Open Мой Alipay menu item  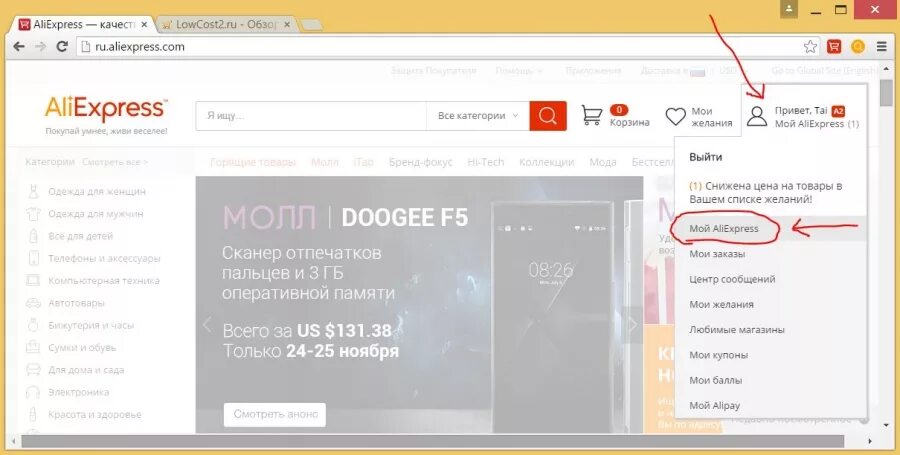pos(714,405)
